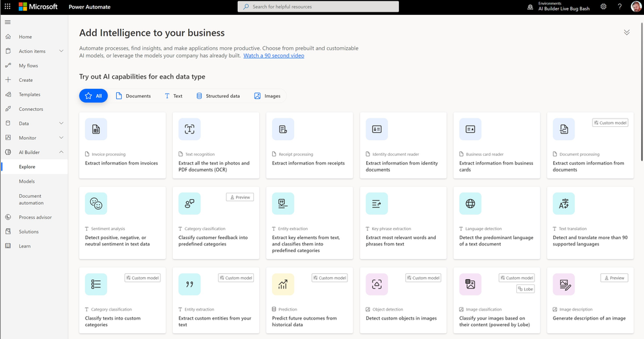Image resolution: width=644 pixels, height=339 pixels.
Task: Click the Identity document reader icon
Action: pos(376,130)
